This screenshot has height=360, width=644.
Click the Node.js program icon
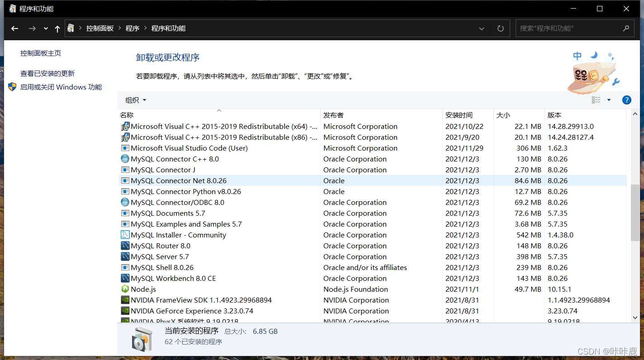click(x=125, y=289)
